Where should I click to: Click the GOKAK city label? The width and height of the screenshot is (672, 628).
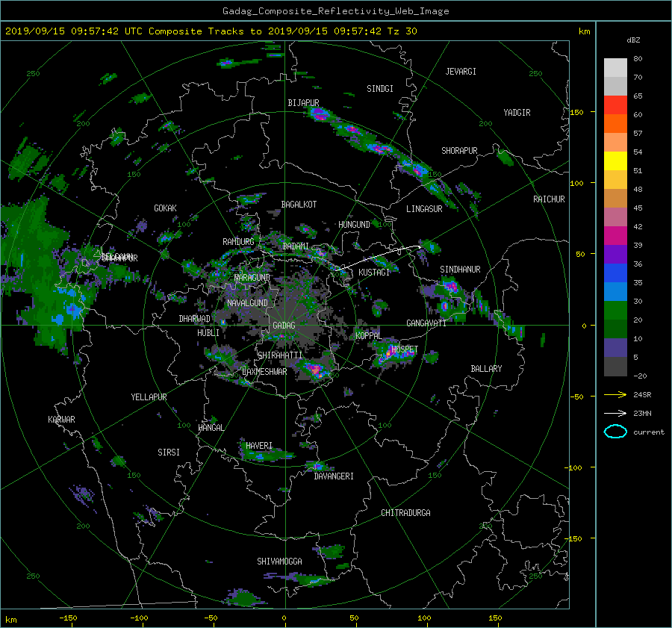165,208
